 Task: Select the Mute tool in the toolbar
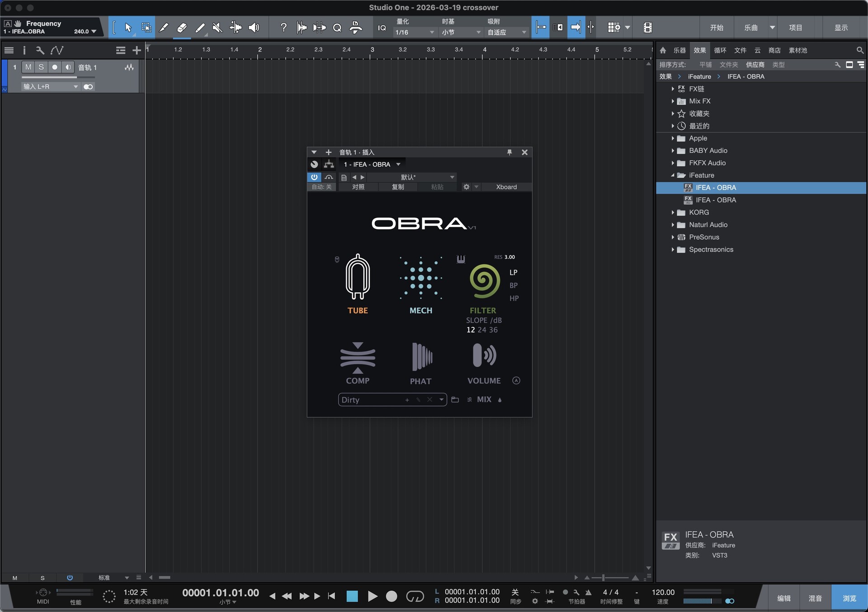coord(217,27)
